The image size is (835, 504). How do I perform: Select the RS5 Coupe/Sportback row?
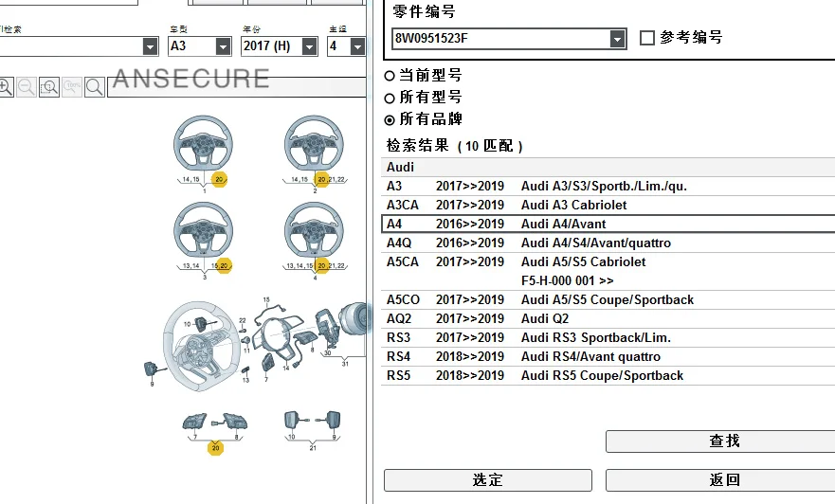608,376
